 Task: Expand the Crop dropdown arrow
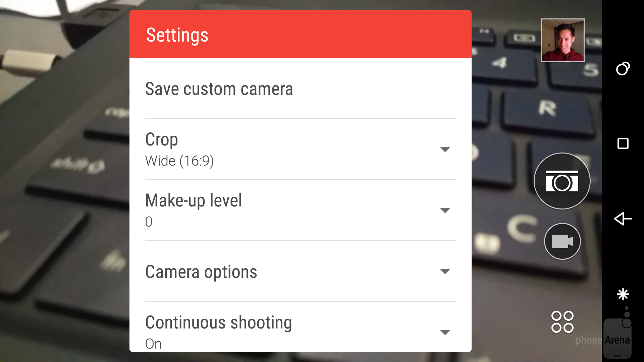pyautogui.click(x=445, y=149)
